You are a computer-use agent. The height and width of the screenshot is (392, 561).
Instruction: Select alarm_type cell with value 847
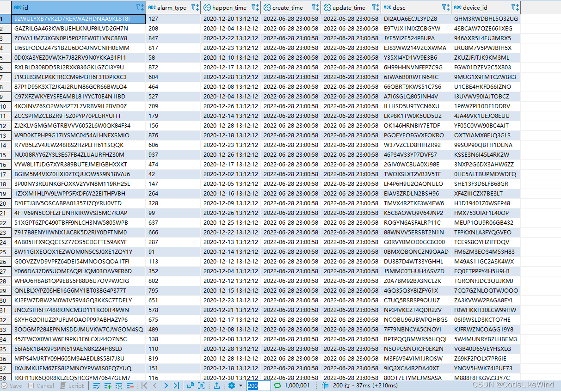tap(173, 38)
